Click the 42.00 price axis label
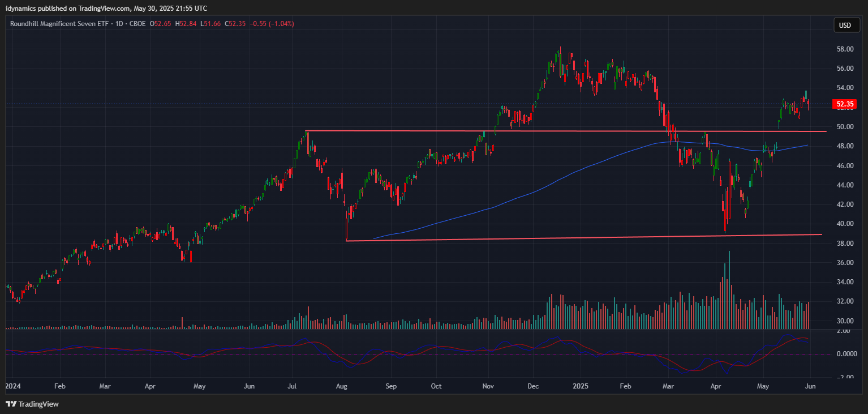Screen dimensions: 868x414 845,204
